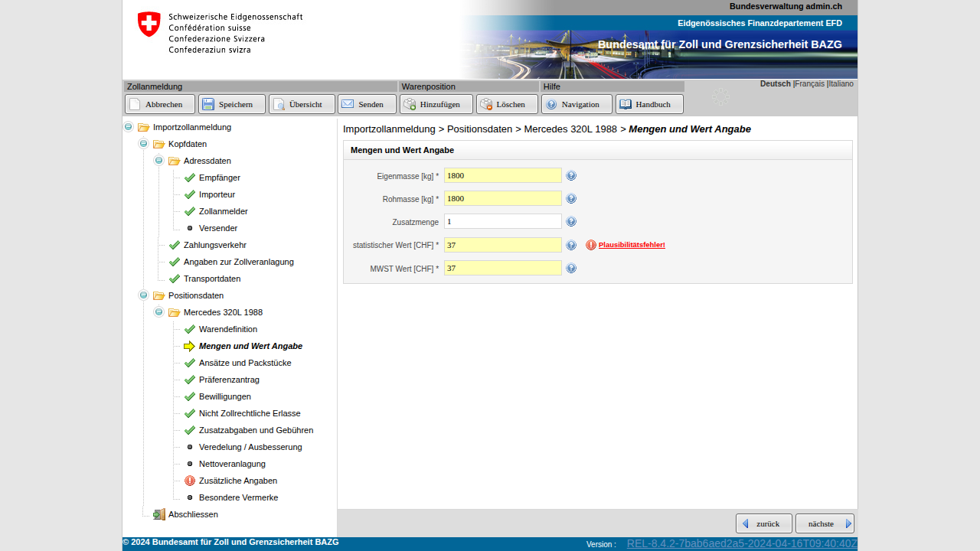Click the statistischer Wert input field
The width and height of the screenshot is (980, 551).
[502, 245]
